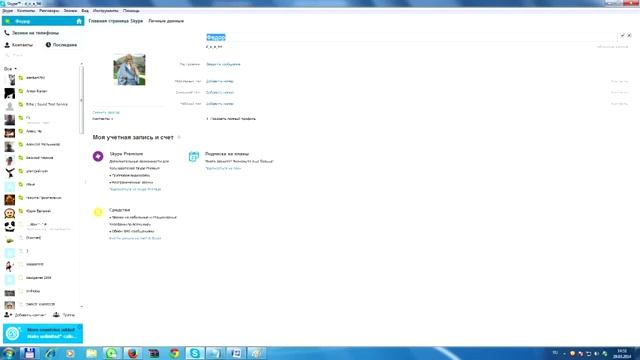This screenshot has height=360, width=640.
Task: Open the Skype menu in the menu bar
Action: point(7,11)
